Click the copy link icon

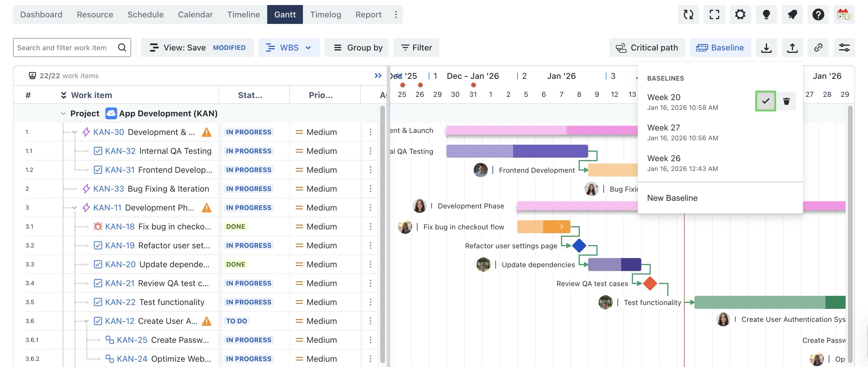pos(818,48)
